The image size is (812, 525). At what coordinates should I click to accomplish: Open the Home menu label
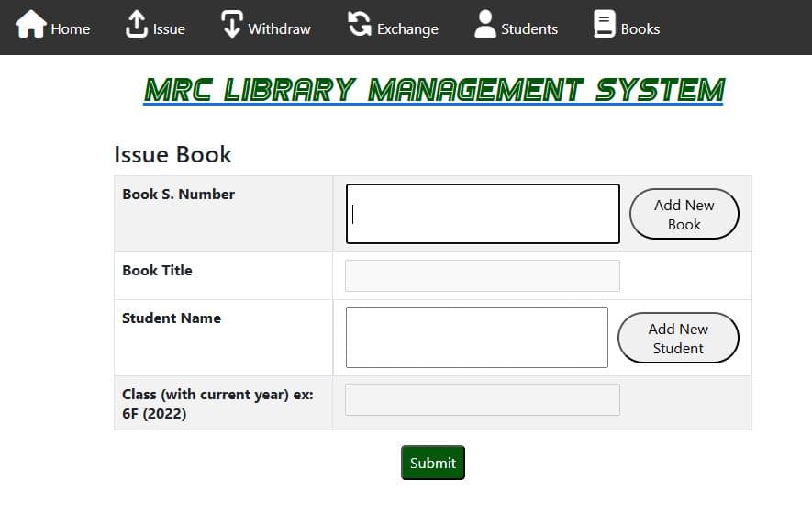point(71,29)
